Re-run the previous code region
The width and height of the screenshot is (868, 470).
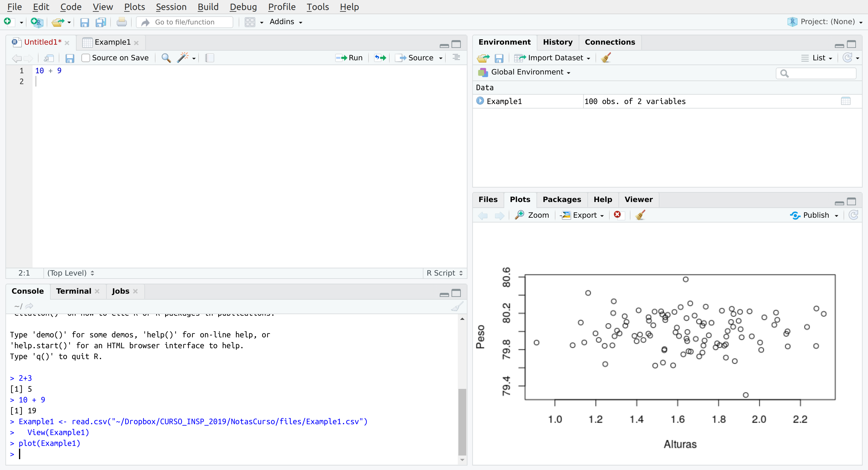point(380,58)
